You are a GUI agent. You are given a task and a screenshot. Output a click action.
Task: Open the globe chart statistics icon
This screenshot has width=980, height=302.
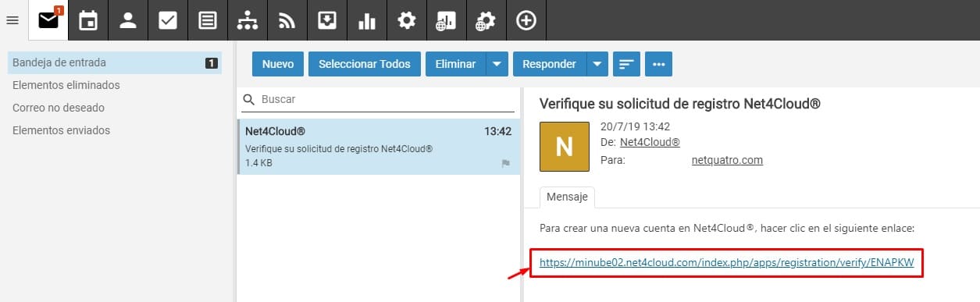coord(447,20)
